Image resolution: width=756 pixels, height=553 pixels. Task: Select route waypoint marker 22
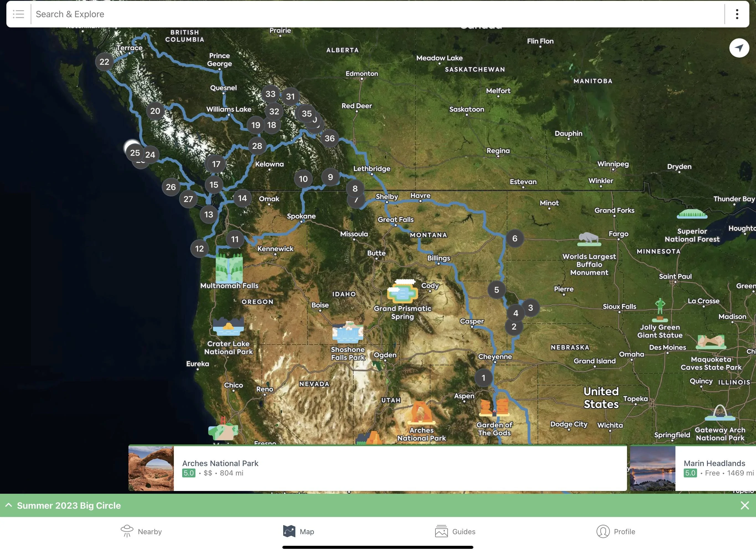tap(104, 62)
